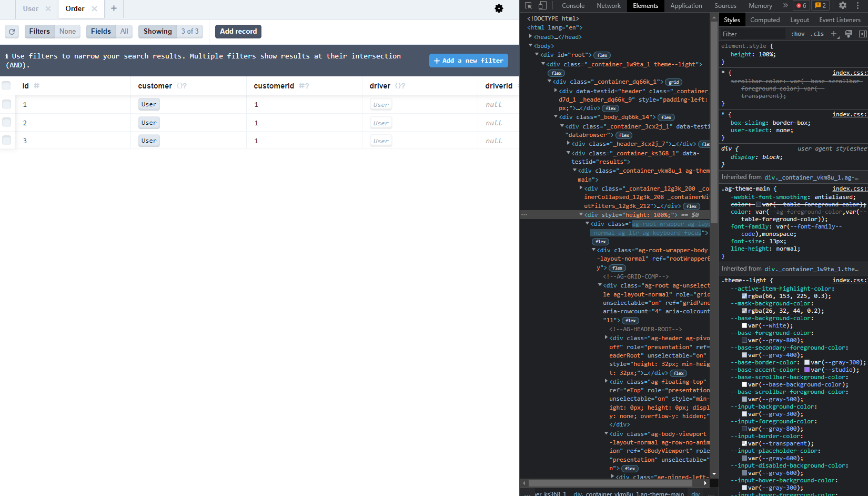This screenshot has width=868, height=496.
Task: Switch to the Computed styles tab
Action: click(x=765, y=20)
